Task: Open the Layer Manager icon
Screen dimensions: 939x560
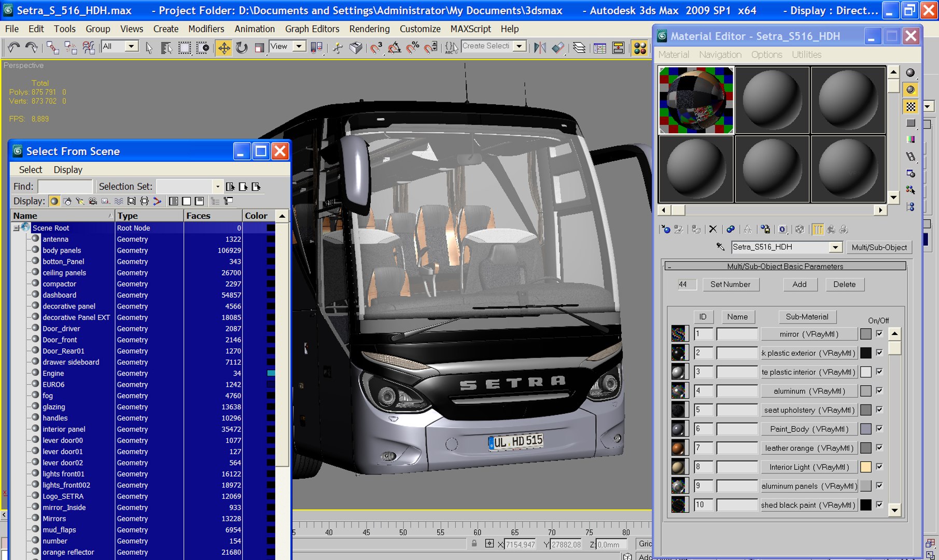Action: (x=579, y=48)
